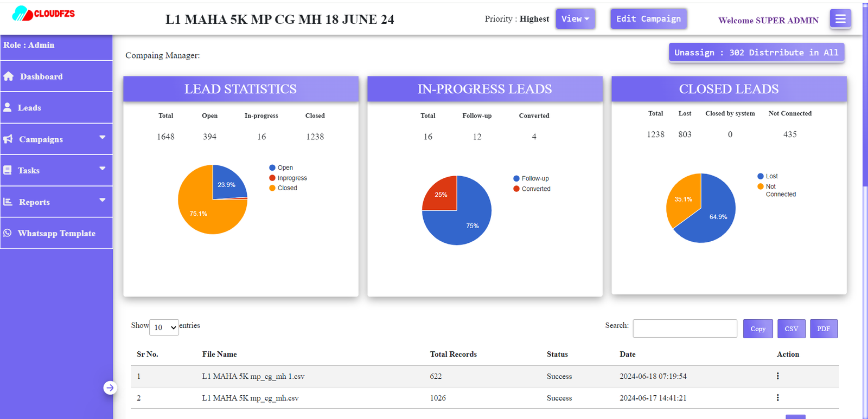Click the Reports chart icon
The height and width of the screenshot is (419, 868).
[8, 202]
